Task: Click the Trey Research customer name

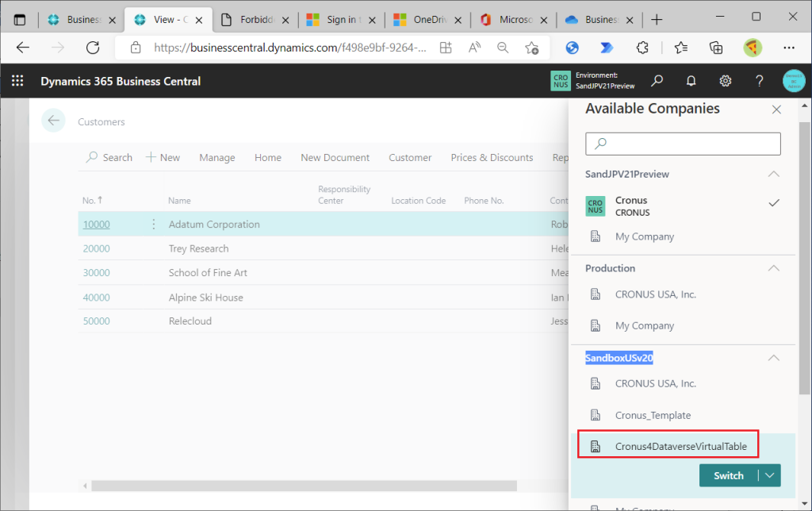Action: click(x=198, y=249)
